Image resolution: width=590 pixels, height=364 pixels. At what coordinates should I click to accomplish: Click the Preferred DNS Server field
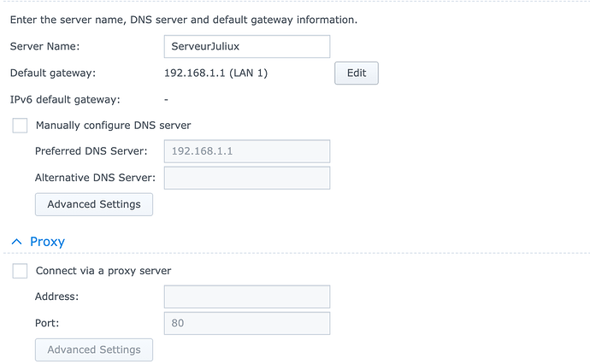[x=246, y=151]
